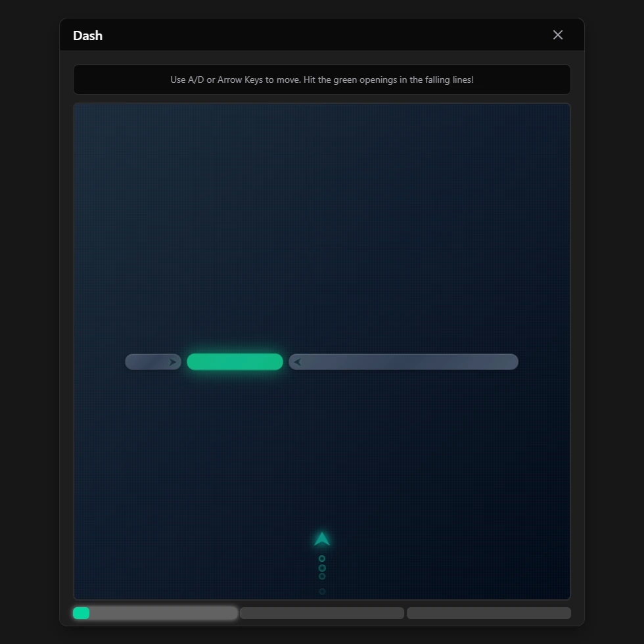644x644 pixels.
Task: Click the short left gray barrier segment
Action: pos(148,362)
